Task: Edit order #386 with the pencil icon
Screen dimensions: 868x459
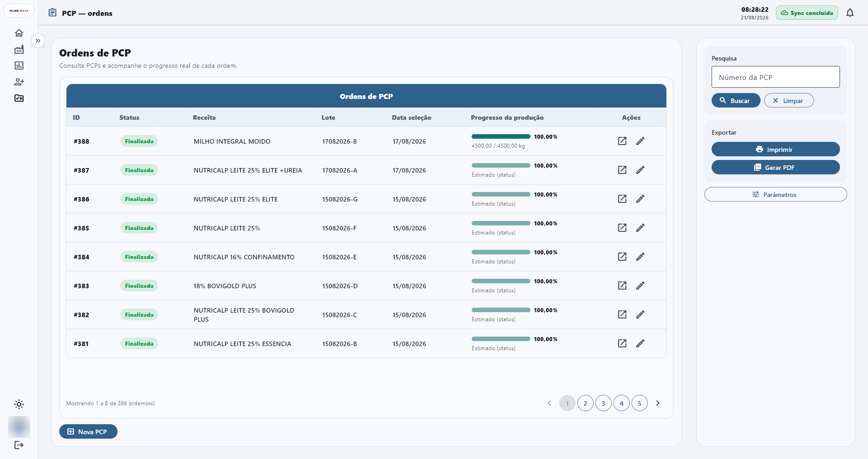Action: 640,199
